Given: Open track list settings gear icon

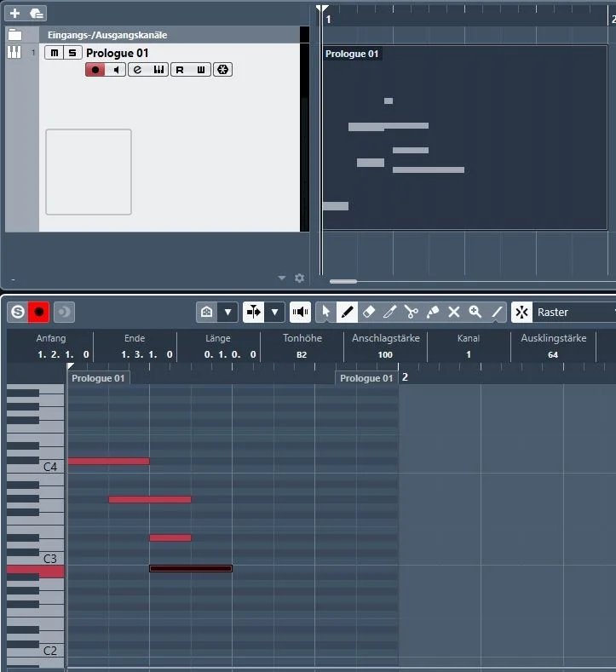Looking at the screenshot, I should 300,279.
